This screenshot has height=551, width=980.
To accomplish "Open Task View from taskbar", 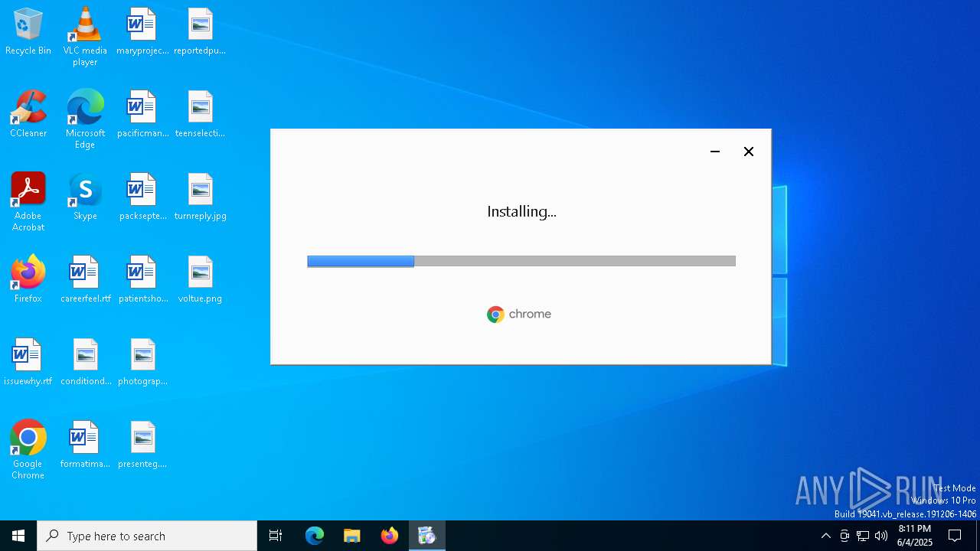I will (x=276, y=536).
